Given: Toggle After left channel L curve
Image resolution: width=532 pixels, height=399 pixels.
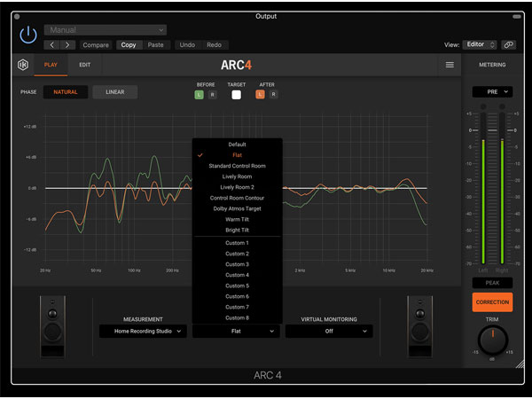Looking at the screenshot, I should tap(260, 95).
